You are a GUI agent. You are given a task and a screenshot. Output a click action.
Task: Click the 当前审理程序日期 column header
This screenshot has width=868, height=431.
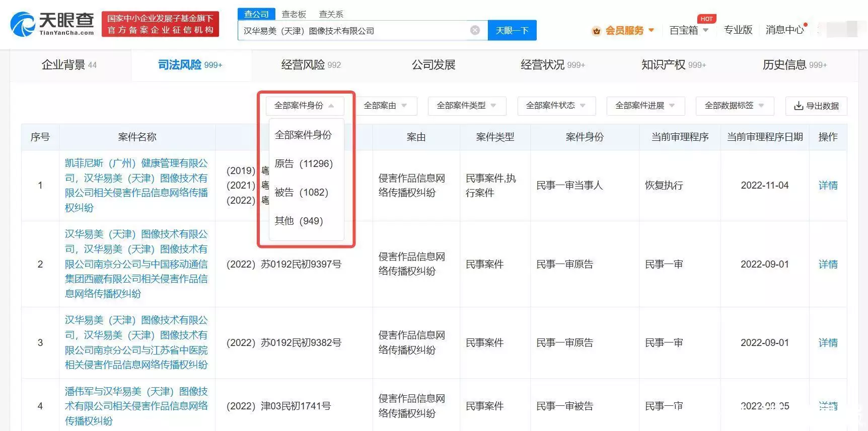pos(765,137)
